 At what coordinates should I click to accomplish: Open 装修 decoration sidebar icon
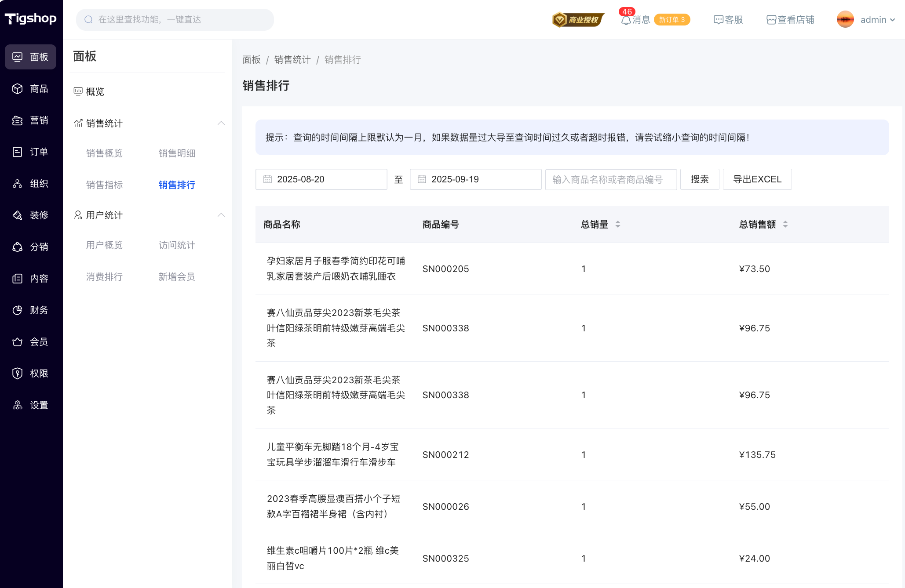point(18,215)
